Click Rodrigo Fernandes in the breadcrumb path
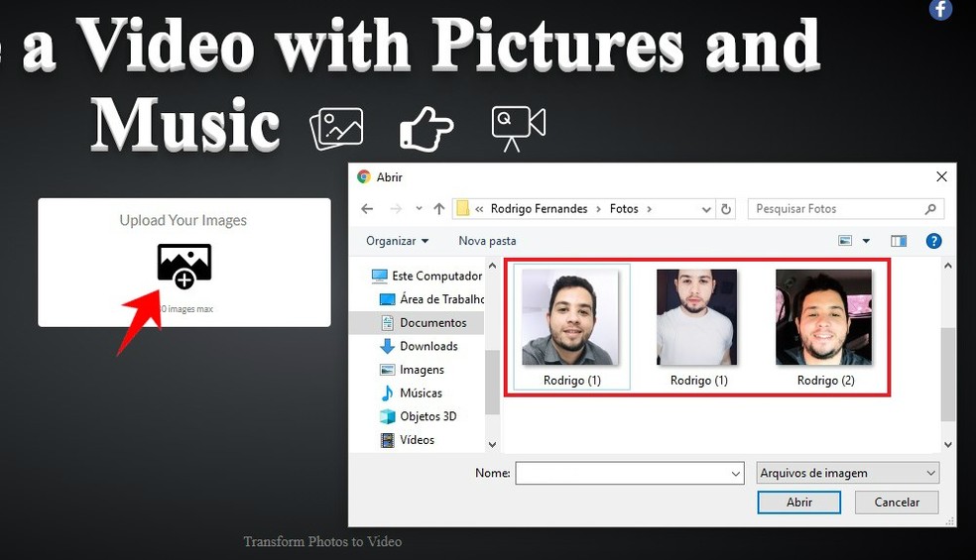Image resolution: width=976 pixels, height=560 pixels. (539, 209)
